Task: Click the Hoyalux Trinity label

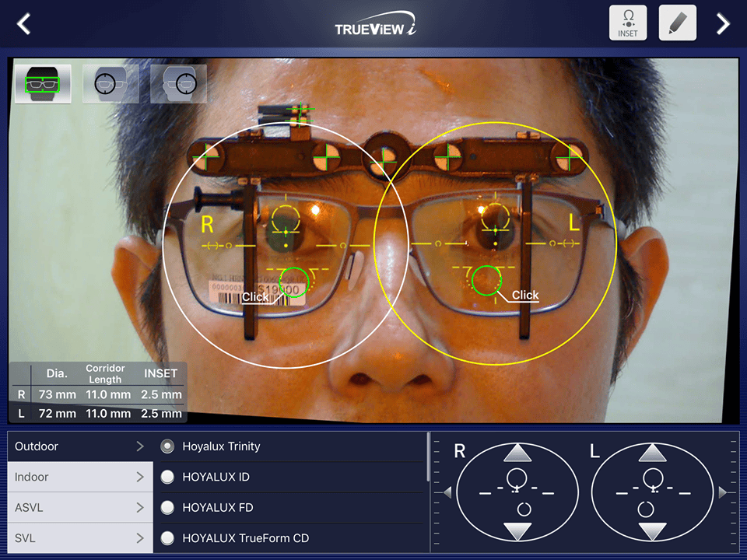Action: click(x=221, y=446)
